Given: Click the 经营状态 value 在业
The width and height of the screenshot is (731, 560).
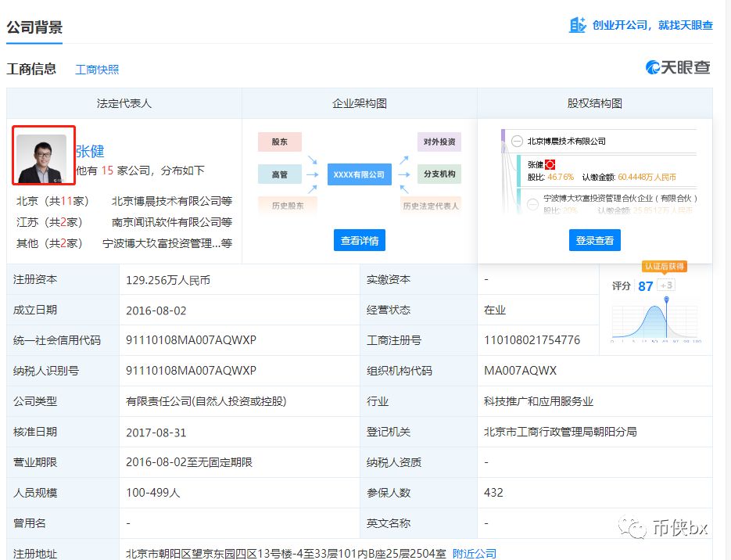Looking at the screenshot, I should 495,310.
